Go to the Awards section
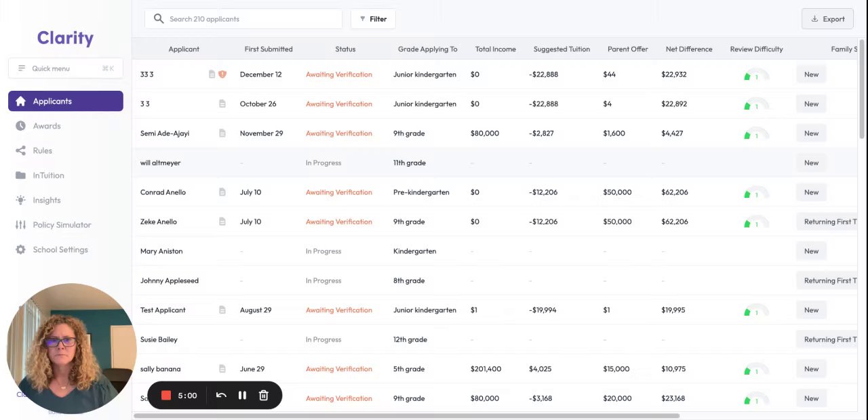 (x=47, y=126)
